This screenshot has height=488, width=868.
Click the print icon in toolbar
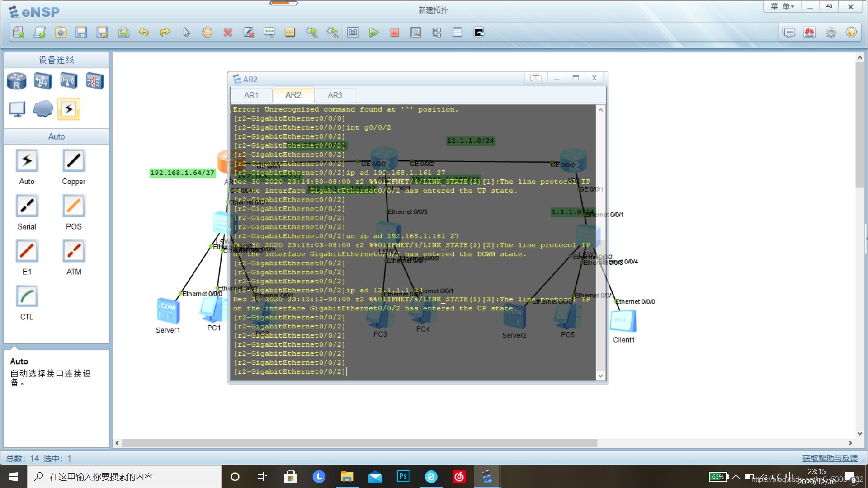coord(123,32)
